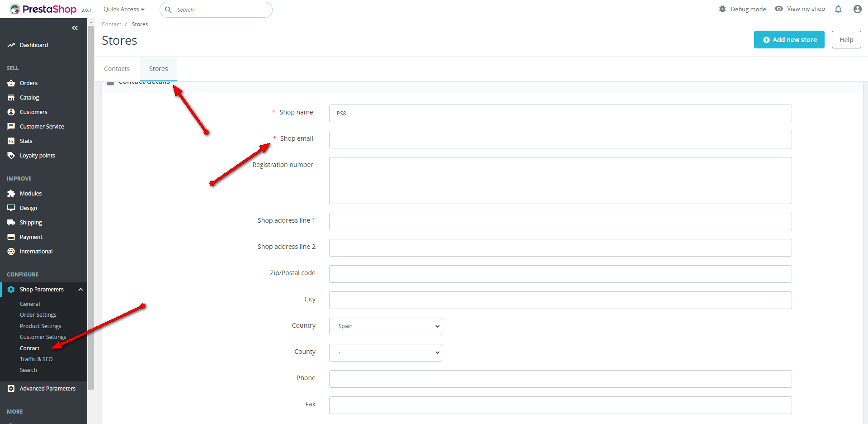Click the Help button
The image size is (868, 424).
coord(846,40)
